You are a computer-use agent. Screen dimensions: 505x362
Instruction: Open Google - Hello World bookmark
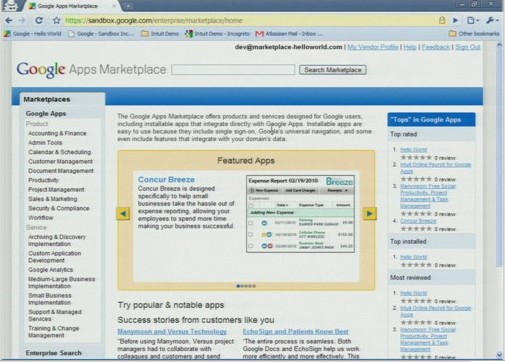click(33, 34)
